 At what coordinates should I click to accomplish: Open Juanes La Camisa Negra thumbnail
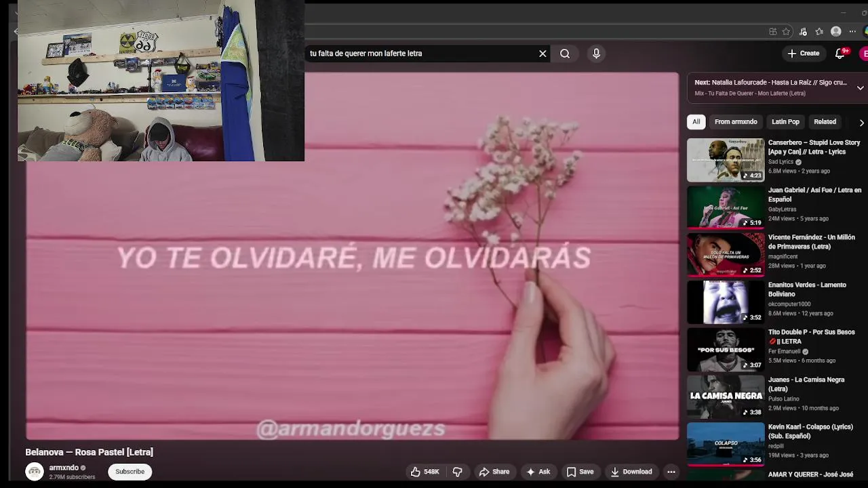click(726, 398)
